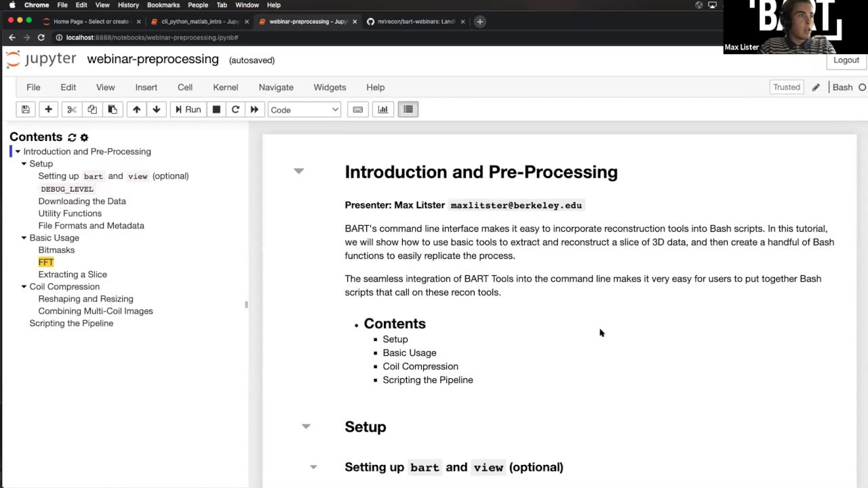Go back in Chrome

click(x=12, y=38)
